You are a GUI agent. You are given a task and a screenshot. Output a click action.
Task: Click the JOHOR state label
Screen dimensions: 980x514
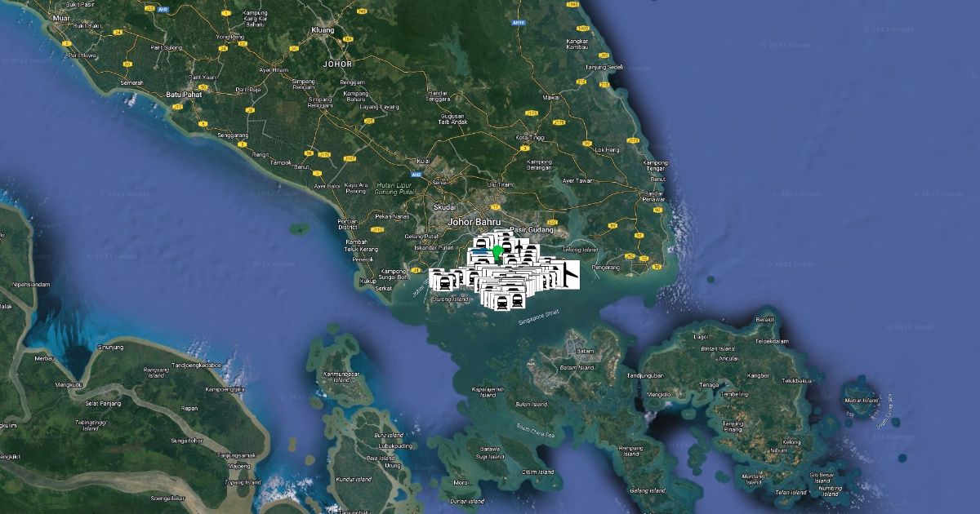click(x=337, y=64)
